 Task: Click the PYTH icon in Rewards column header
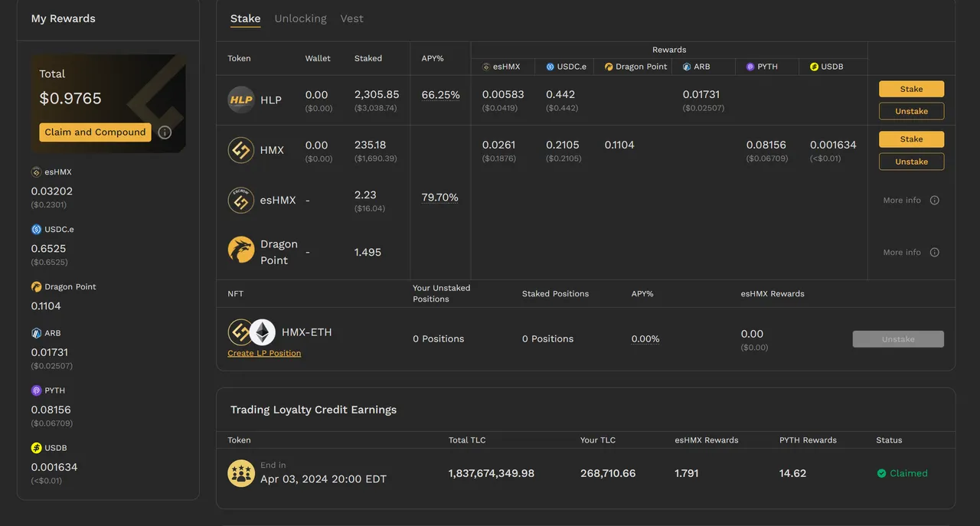coord(750,67)
